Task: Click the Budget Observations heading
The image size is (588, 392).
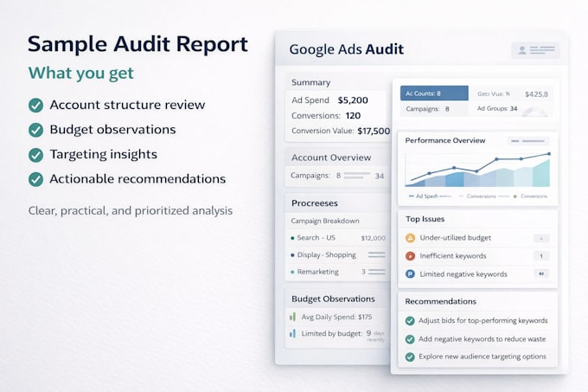Action: (x=334, y=299)
